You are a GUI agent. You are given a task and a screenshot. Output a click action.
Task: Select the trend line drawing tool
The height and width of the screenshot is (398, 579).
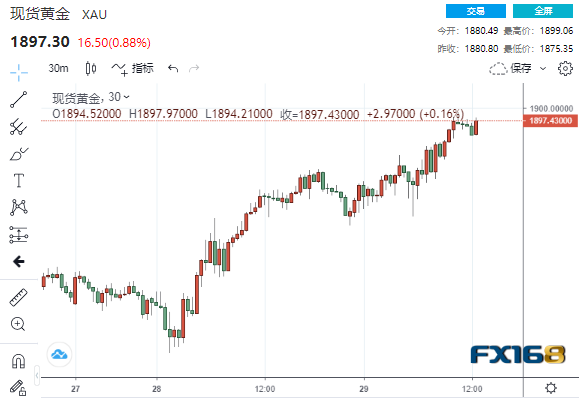[x=18, y=99]
